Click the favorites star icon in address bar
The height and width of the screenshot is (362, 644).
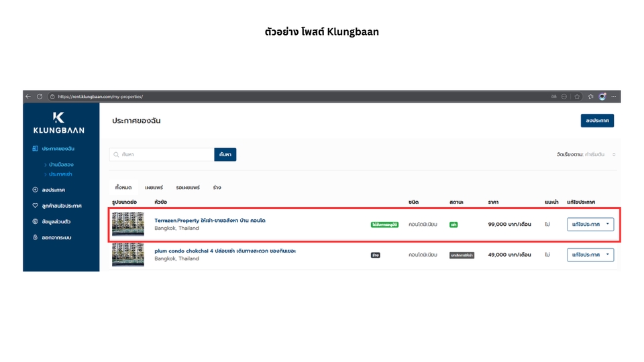click(577, 97)
